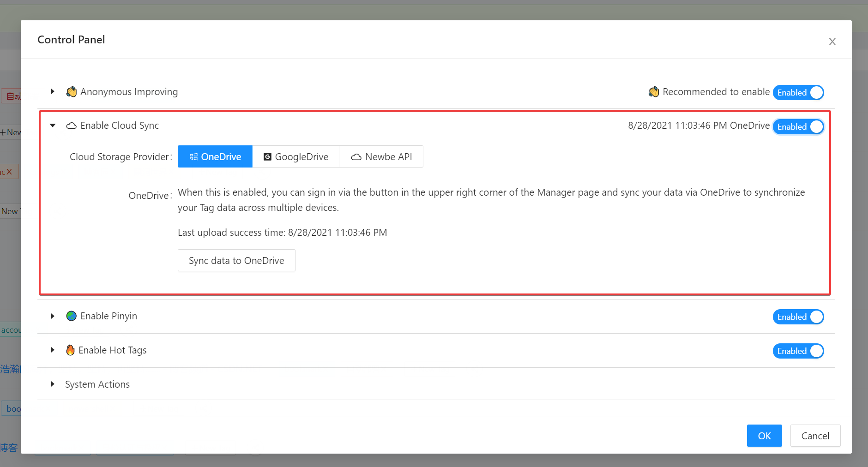Click the Anonymous Improving section title
The width and height of the screenshot is (868, 467).
[129, 92]
